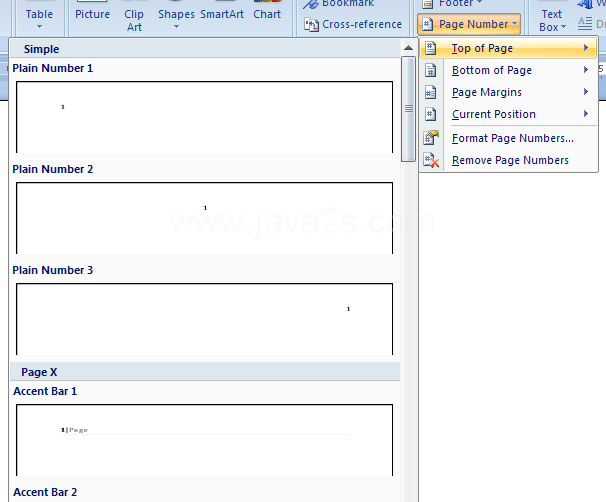606x502 pixels.
Task: Choose the Plain Number 1 preview
Action: 204,117
